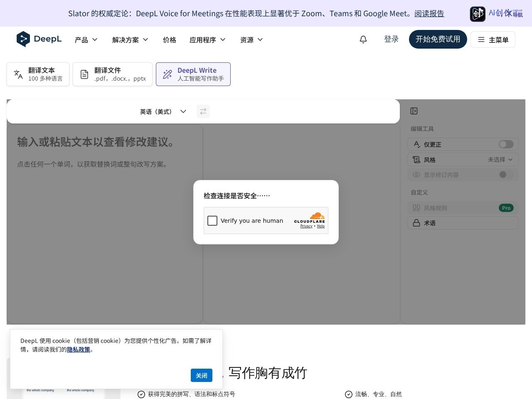Expand the 资源 menu

tap(251, 40)
